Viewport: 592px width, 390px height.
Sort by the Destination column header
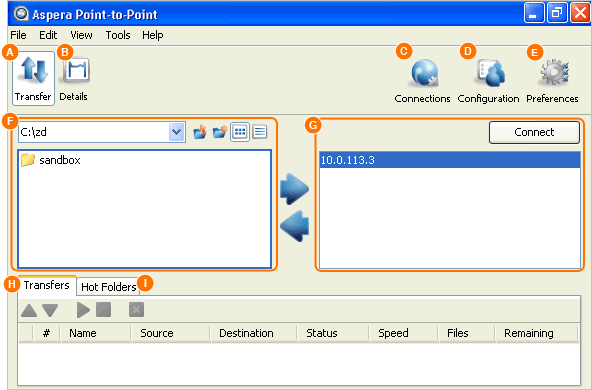[x=254, y=333]
